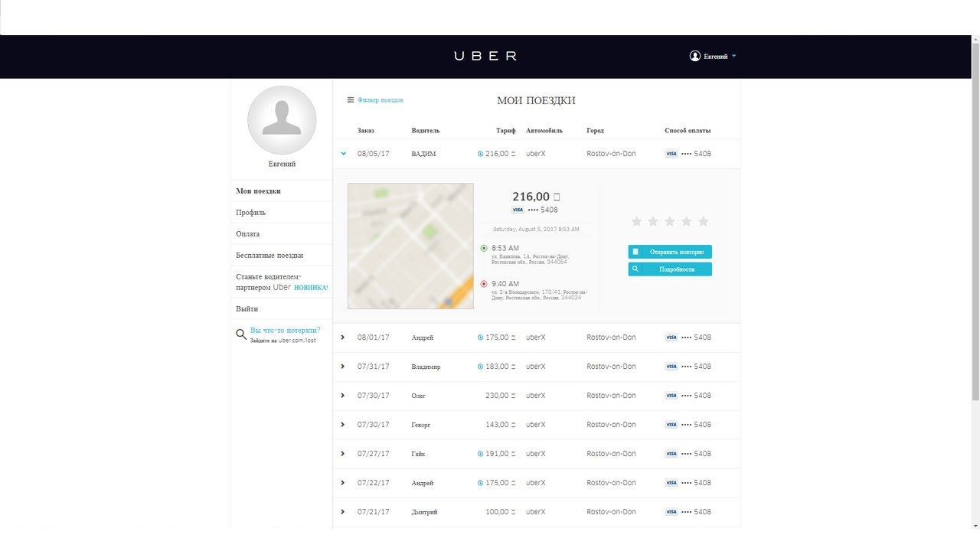The height and width of the screenshot is (551, 980).
Task: Open Бесплатные поездки in sidebar
Action: pyautogui.click(x=269, y=255)
